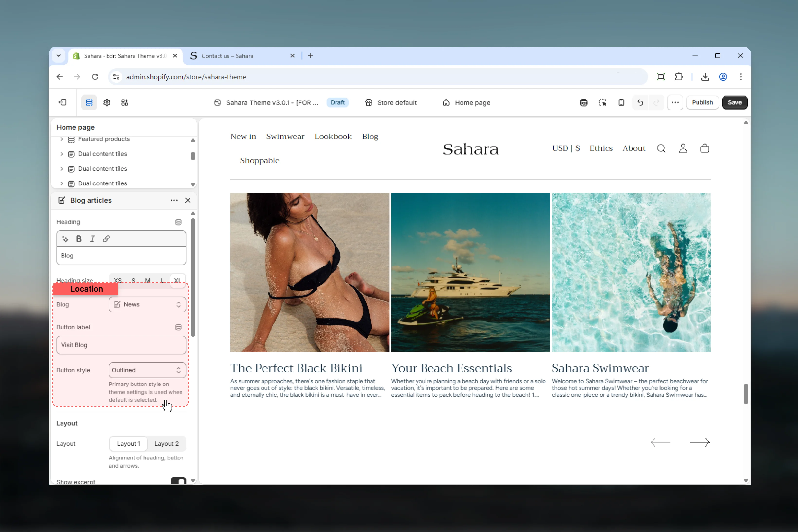Viewport: 798px width, 532px height.
Task: Click into the Heading text field
Action: point(121,256)
